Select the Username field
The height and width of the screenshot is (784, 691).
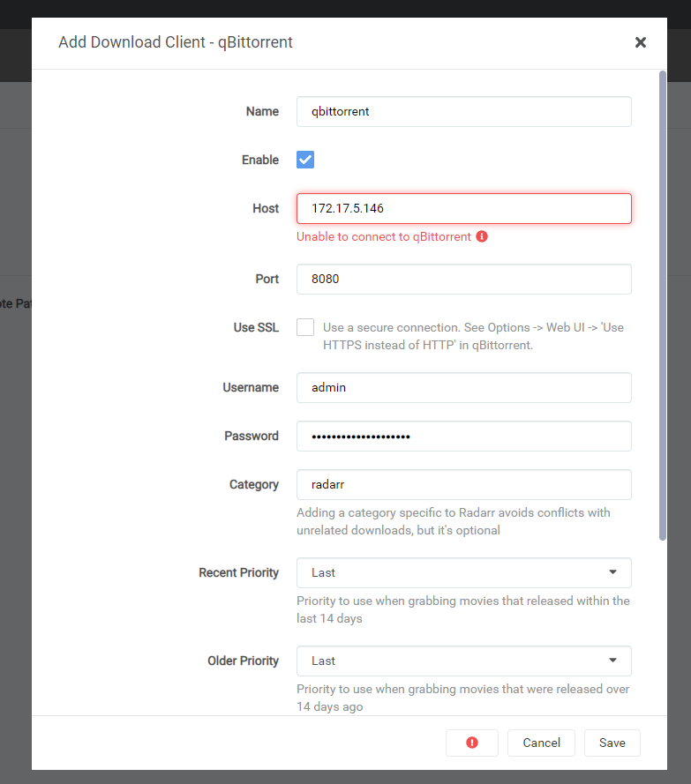coord(463,387)
